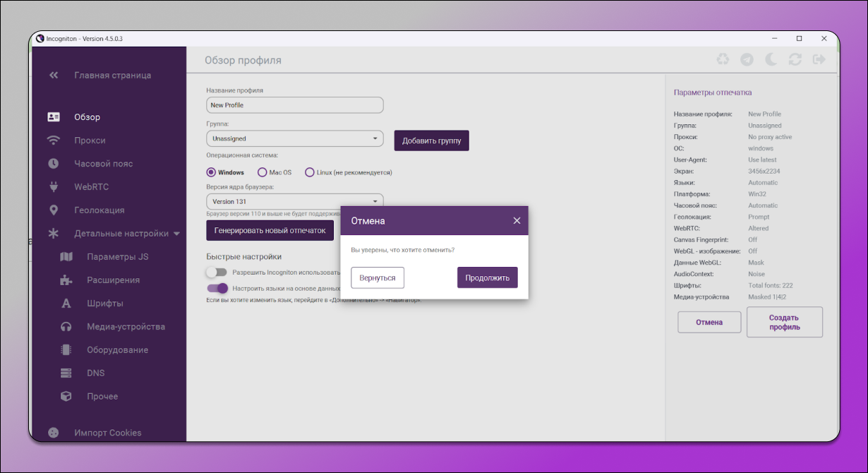
Task: Close the Отмена dialog with X
Action: (517, 221)
